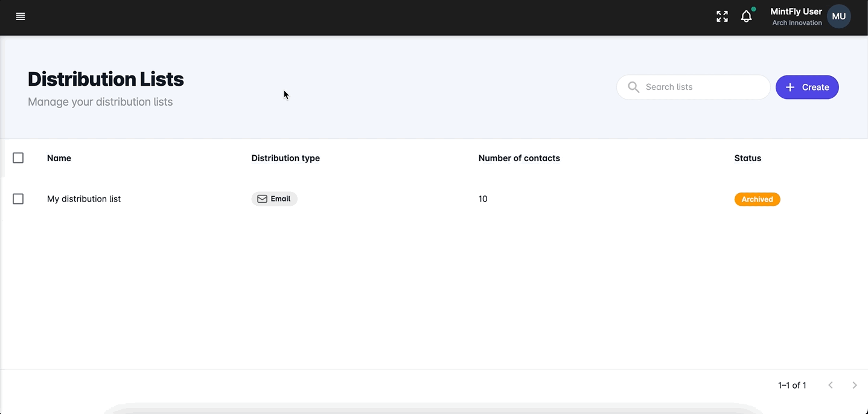This screenshot has width=868, height=414.
Task: Open the MintFly User account menu
Action: tap(796, 16)
